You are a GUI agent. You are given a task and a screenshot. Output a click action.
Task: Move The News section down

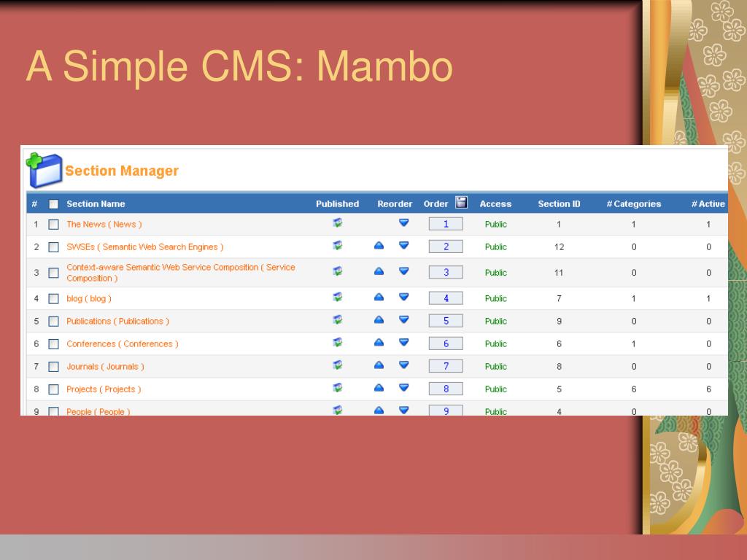[x=403, y=222]
